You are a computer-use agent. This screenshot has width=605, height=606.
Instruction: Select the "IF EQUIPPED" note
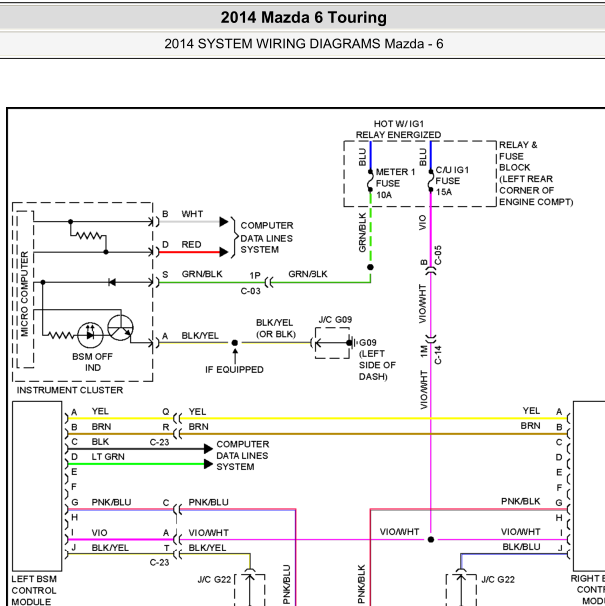(234, 369)
